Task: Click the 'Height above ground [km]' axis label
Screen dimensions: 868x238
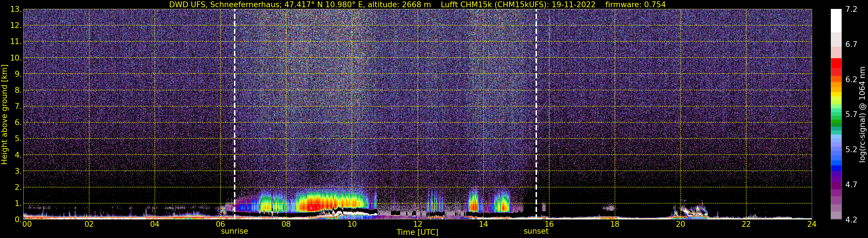Action: 4,115
